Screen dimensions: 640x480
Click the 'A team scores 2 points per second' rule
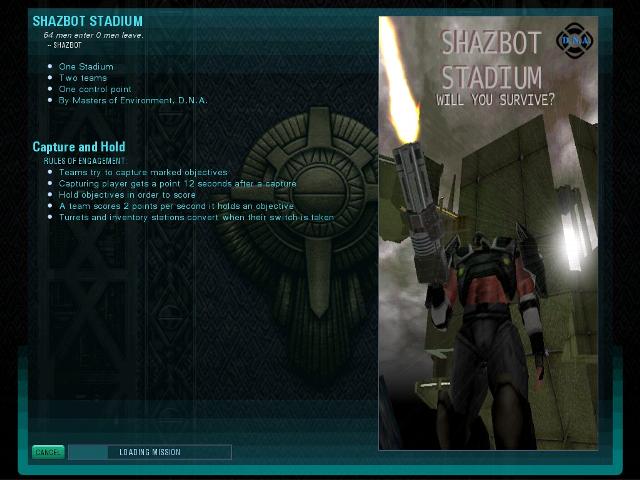coord(176,206)
